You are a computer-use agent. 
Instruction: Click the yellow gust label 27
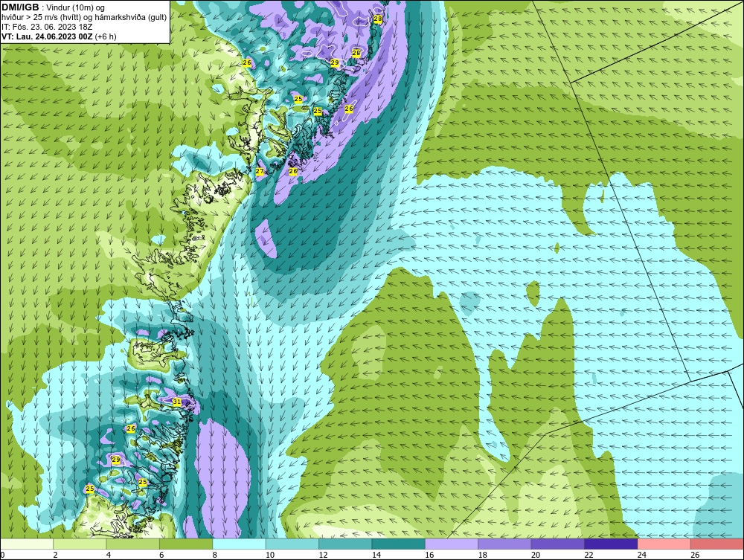260,171
